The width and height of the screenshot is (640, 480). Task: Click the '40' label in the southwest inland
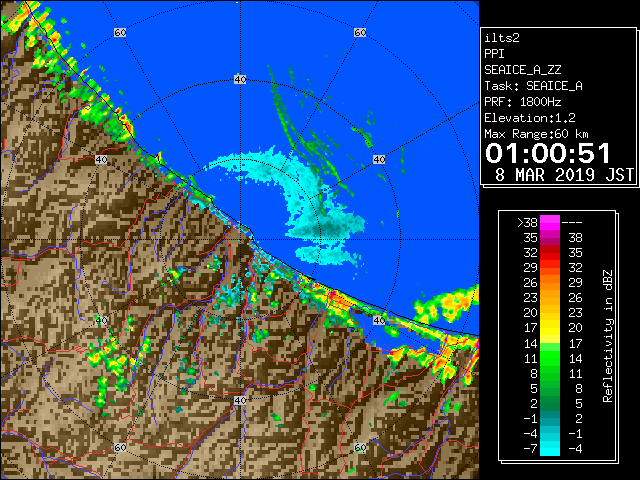[101, 320]
